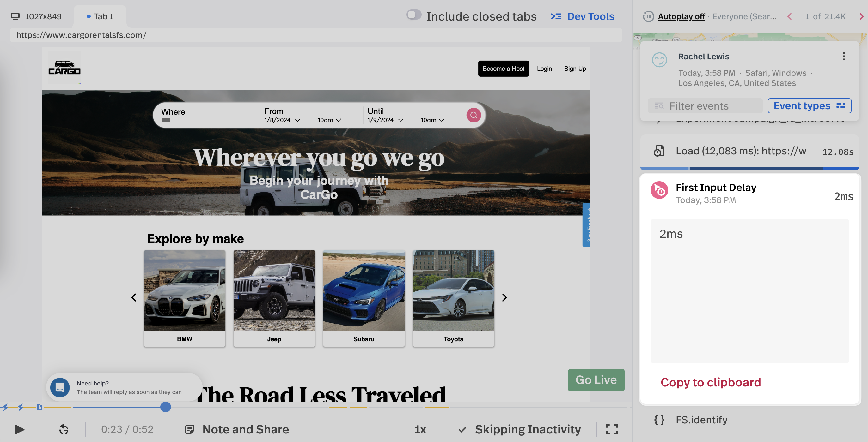Open the Until time 10am dropdown

pyautogui.click(x=433, y=120)
